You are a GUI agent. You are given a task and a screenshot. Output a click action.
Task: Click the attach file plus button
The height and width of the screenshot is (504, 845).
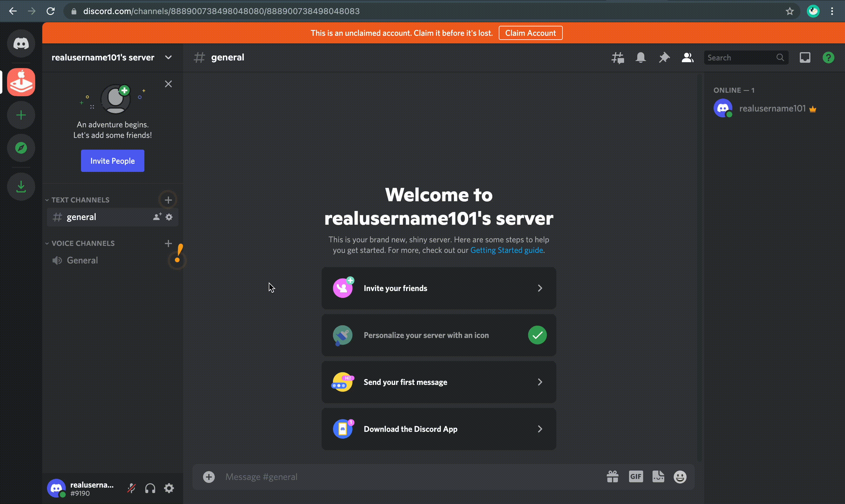point(209,477)
